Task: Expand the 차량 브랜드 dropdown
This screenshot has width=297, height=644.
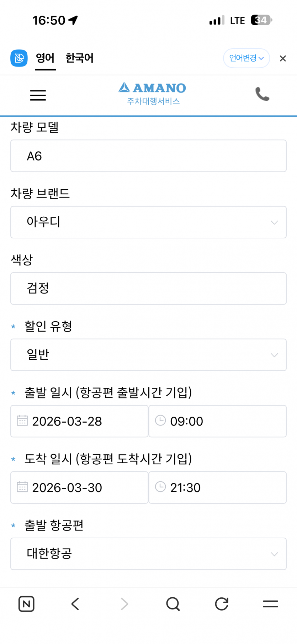Action: [x=148, y=222]
